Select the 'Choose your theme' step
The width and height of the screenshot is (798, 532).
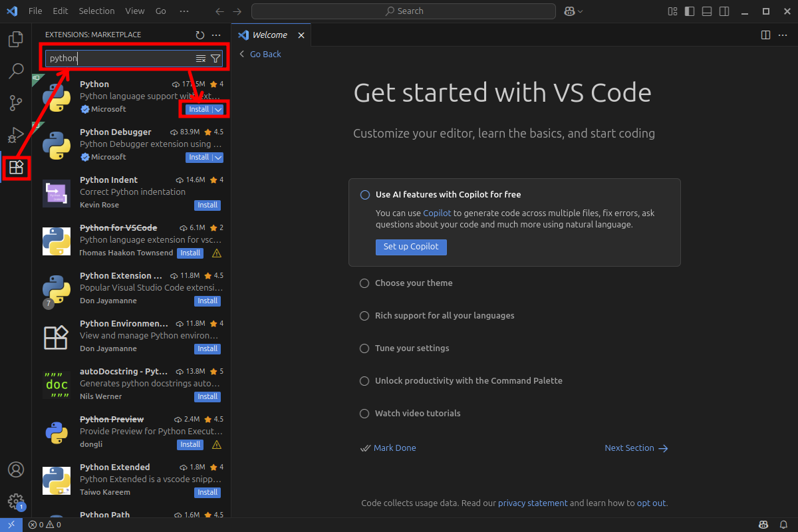(x=414, y=283)
